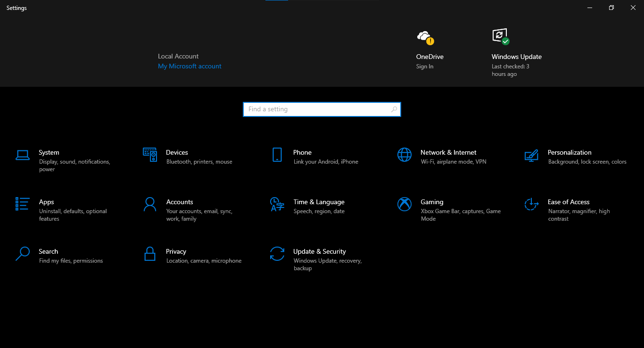644x348 pixels.
Task: Click 'Wi-Fi, airplane mode, VPN' description
Action: pyautogui.click(x=454, y=162)
